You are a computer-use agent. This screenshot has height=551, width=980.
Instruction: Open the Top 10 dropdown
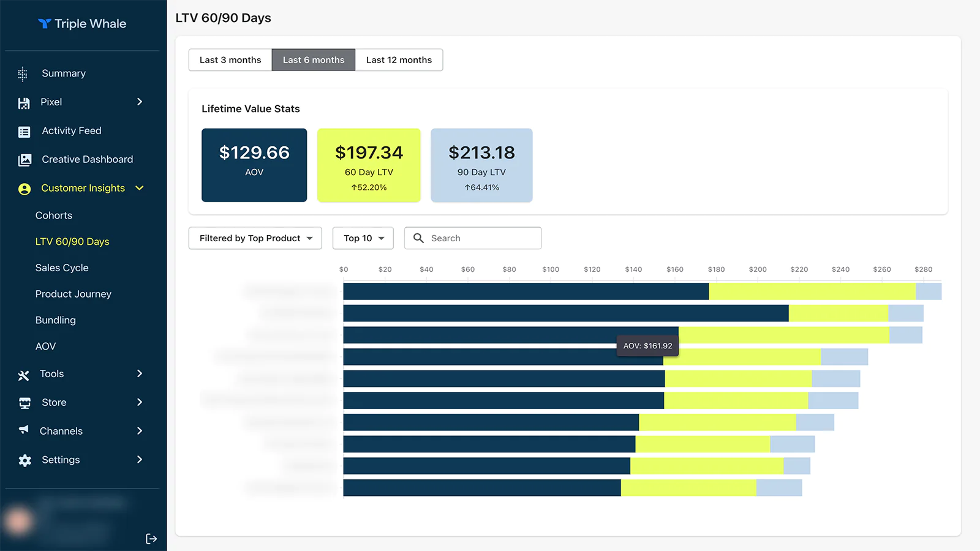[x=363, y=238]
